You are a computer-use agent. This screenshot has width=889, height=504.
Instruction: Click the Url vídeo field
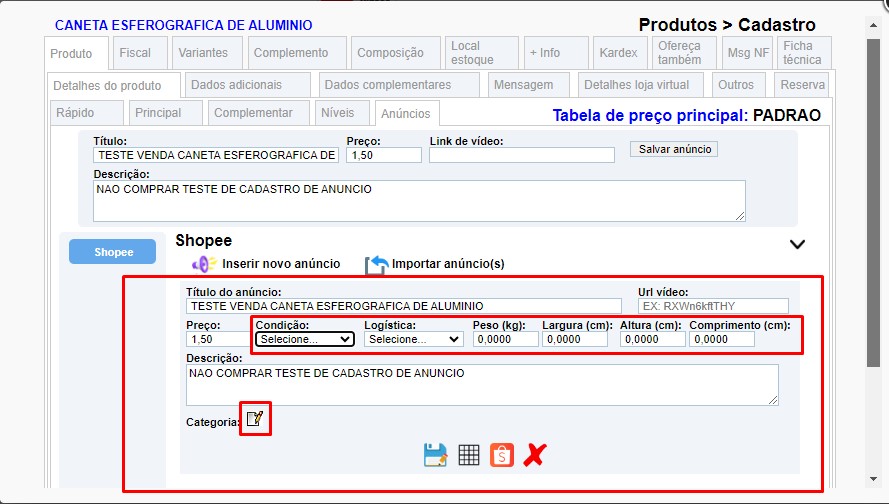[713, 306]
